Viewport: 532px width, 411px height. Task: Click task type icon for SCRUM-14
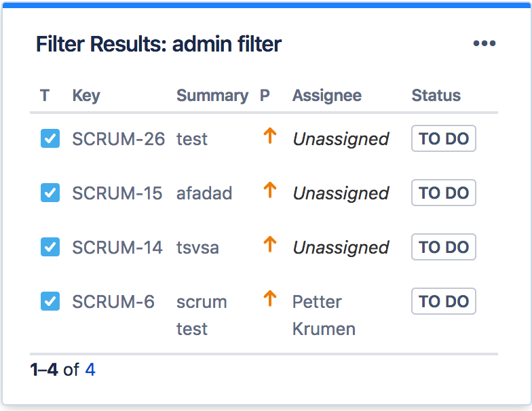(50, 247)
